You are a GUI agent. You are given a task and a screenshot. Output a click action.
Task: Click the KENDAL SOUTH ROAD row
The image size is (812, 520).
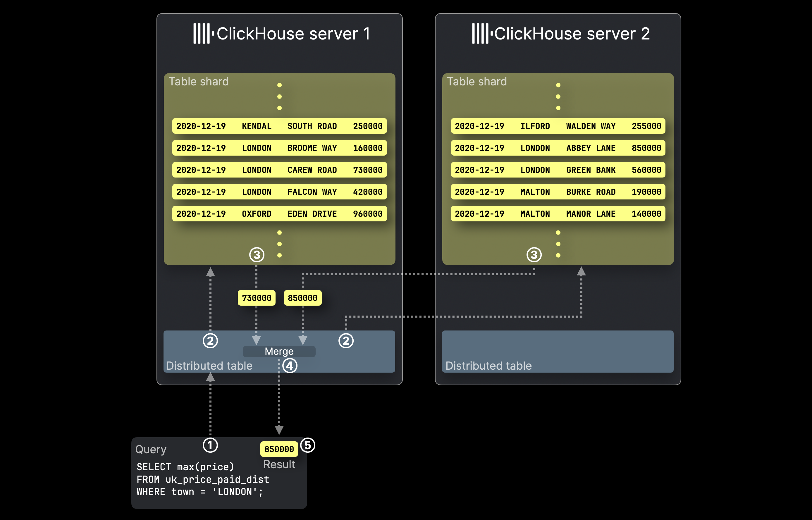pyautogui.click(x=279, y=126)
